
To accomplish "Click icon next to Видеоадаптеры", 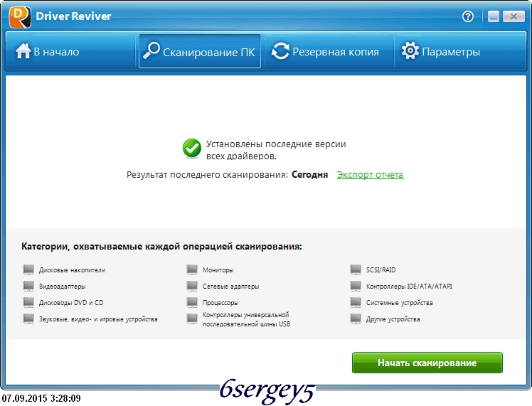I will [28, 286].
